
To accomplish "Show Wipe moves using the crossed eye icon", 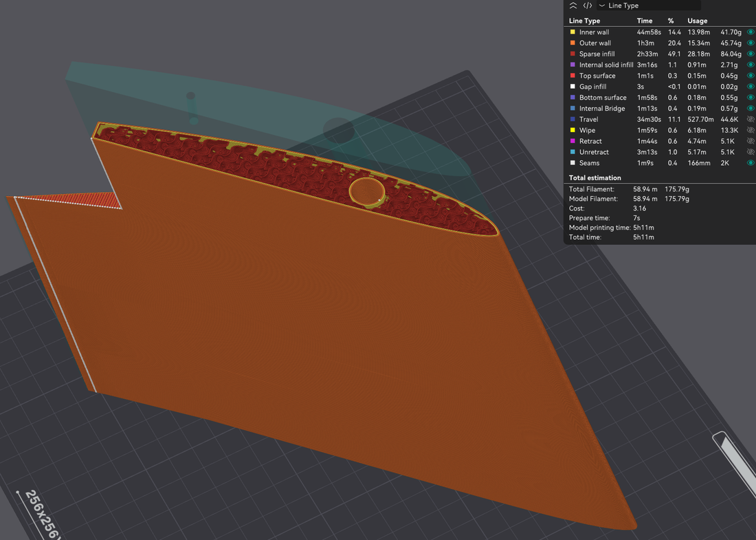I will (751, 130).
